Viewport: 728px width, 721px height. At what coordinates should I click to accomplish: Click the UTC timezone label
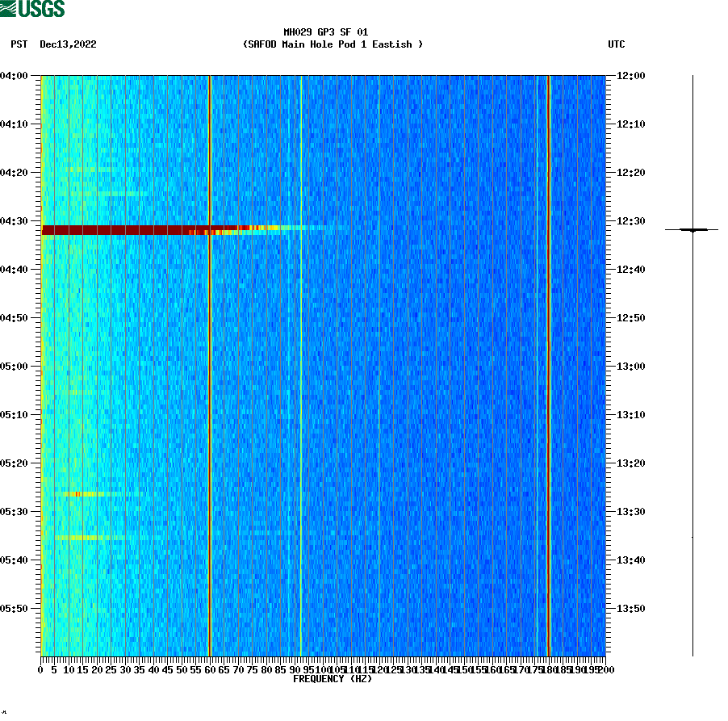pyautogui.click(x=617, y=45)
